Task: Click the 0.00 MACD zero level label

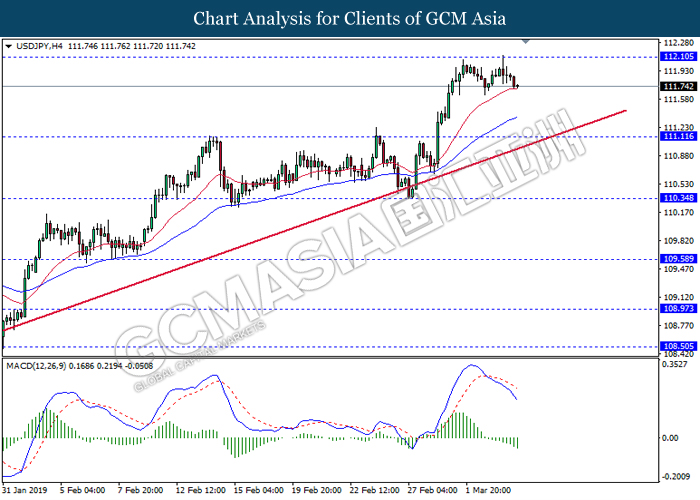Action: 671,438
